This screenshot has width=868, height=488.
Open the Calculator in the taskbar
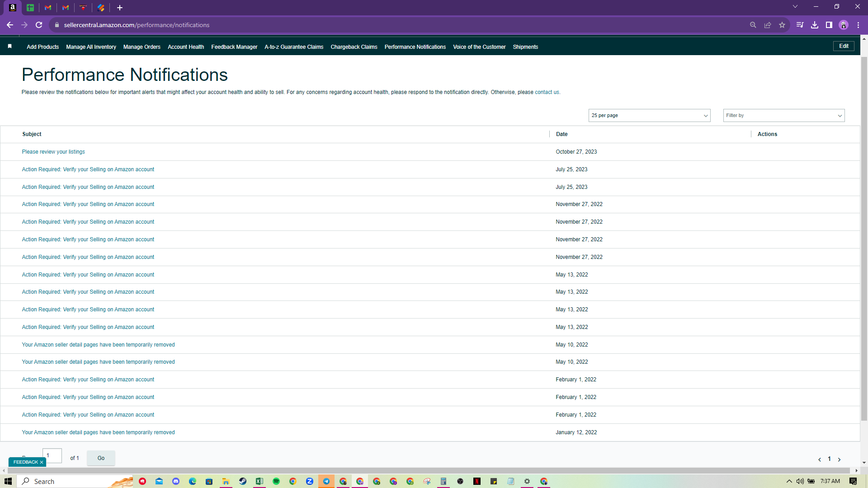pyautogui.click(x=443, y=481)
